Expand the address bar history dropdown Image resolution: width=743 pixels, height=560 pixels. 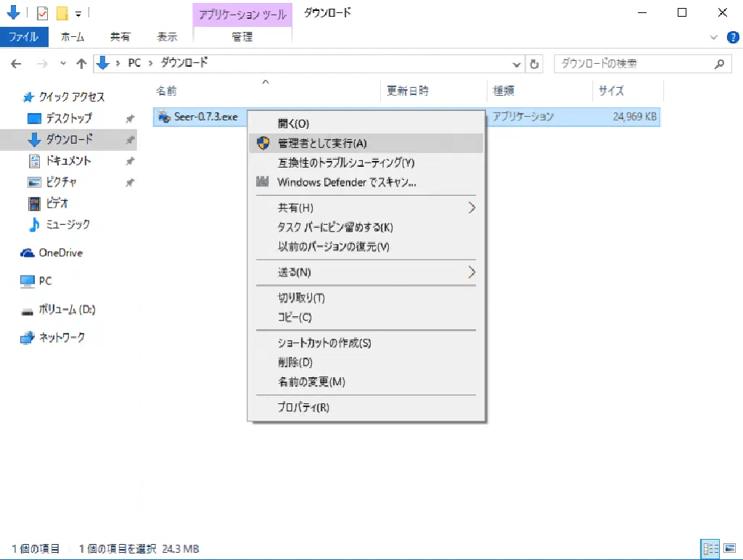click(517, 64)
